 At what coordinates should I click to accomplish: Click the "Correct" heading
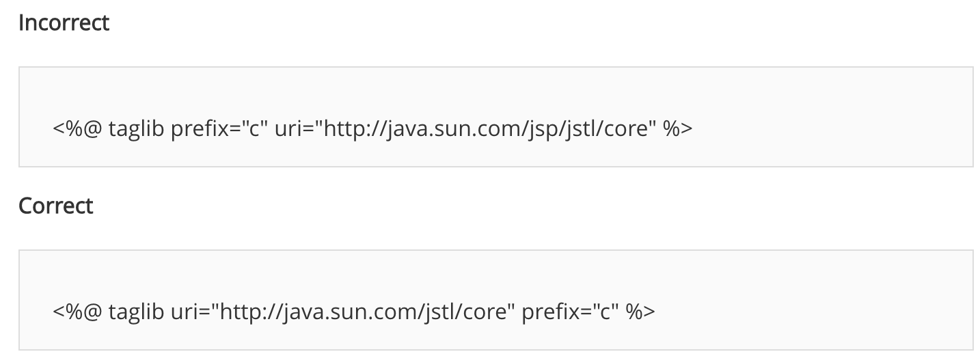(56, 206)
